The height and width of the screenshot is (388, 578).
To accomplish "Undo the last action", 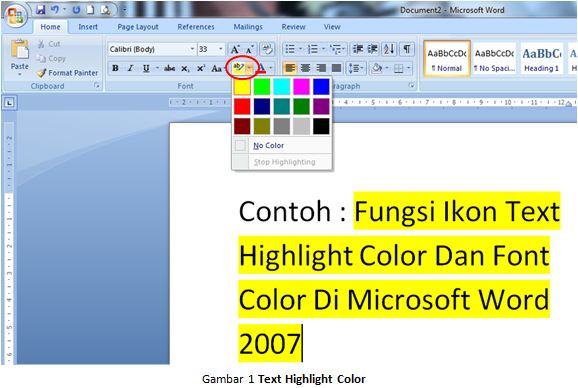I will point(55,10).
